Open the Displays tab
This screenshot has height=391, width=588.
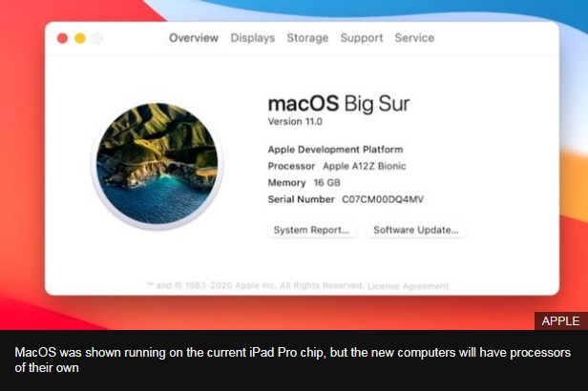click(253, 38)
